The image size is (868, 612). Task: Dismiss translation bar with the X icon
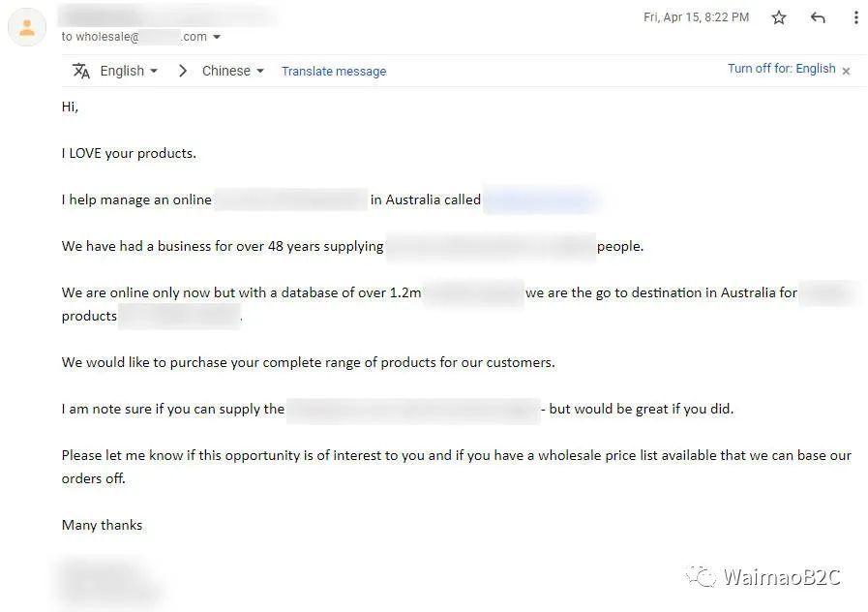(846, 71)
